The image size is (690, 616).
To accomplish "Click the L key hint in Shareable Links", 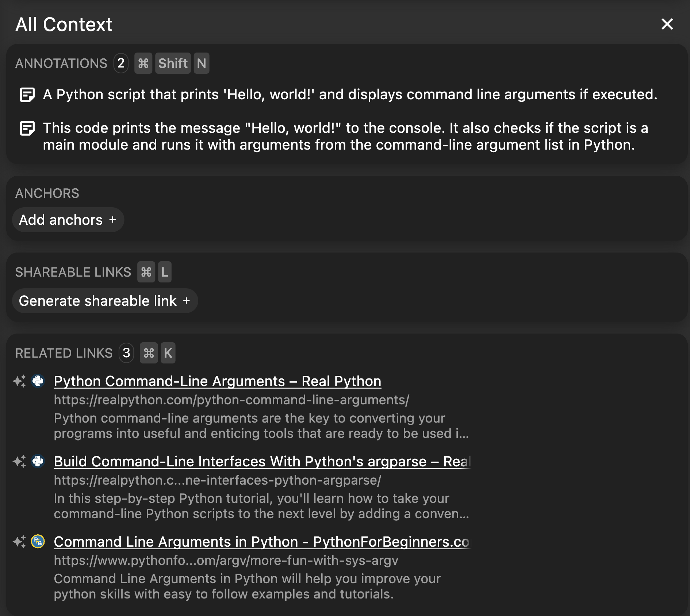I will click(165, 272).
